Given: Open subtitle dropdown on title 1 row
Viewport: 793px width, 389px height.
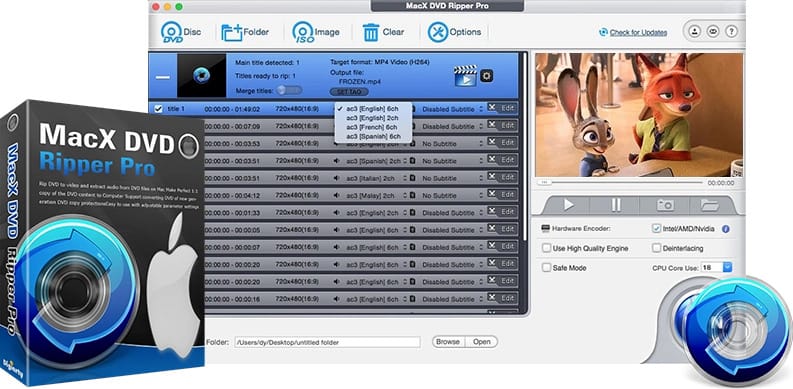Looking at the screenshot, I should [452, 109].
